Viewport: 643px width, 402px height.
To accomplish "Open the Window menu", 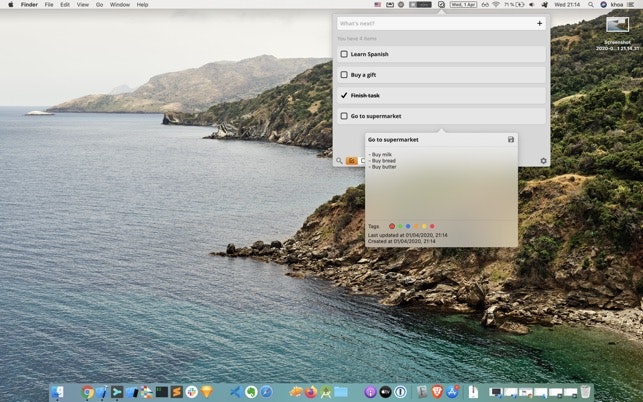I will point(119,5).
